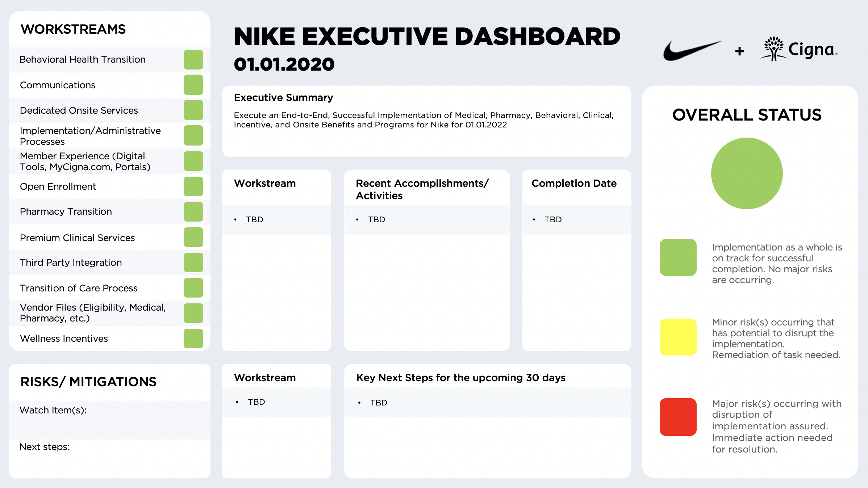Select the yellow minor risk legend square
The width and height of the screenshot is (868, 488).
coord(678,337)
